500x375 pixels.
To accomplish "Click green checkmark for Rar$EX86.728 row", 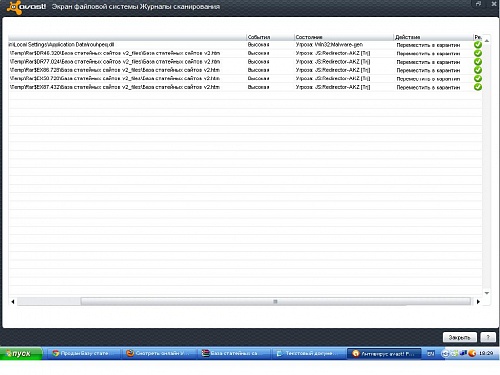I will coord(478,70).
